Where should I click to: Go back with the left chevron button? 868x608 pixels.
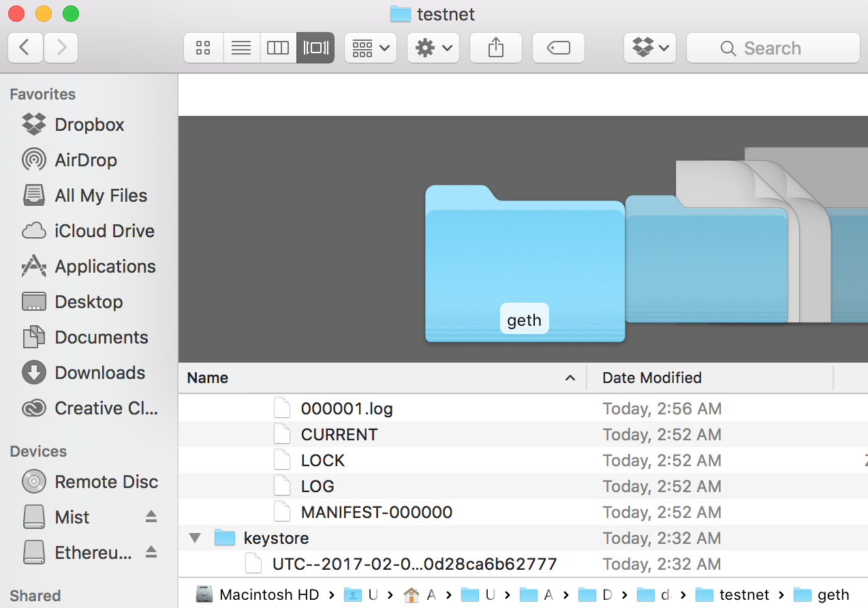point(25,48)
